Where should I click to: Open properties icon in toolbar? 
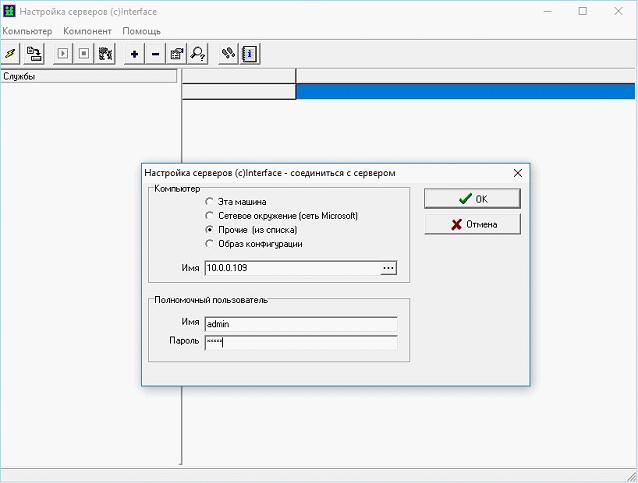coord(177,54)
